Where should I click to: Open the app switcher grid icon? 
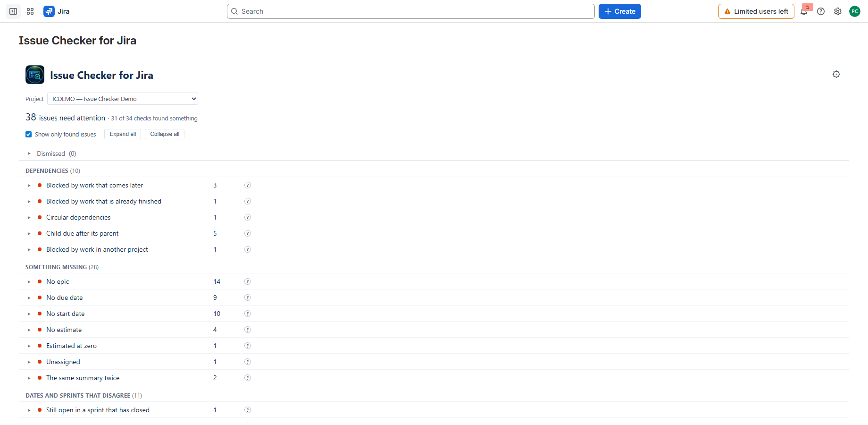click(x=30, y=11)
